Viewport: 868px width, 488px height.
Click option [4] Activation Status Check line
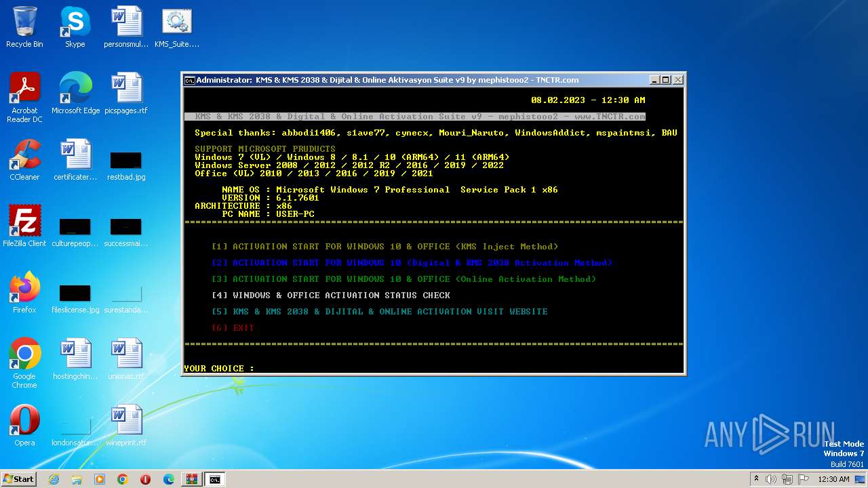click(x=330, y=296)
